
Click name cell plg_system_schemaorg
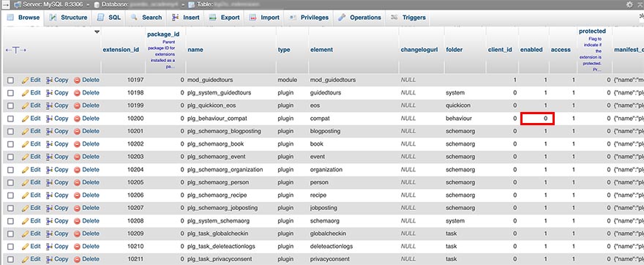point(218,221)
